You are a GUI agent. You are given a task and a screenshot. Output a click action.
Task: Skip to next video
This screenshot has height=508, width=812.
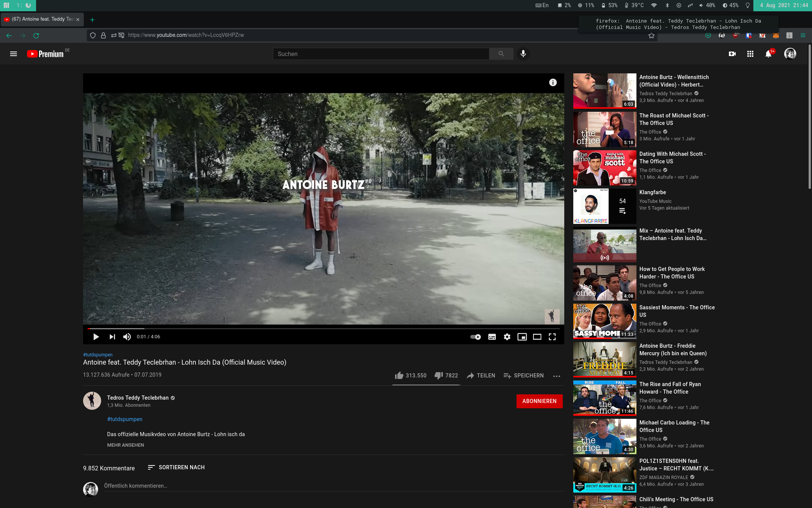coord(112,337)
